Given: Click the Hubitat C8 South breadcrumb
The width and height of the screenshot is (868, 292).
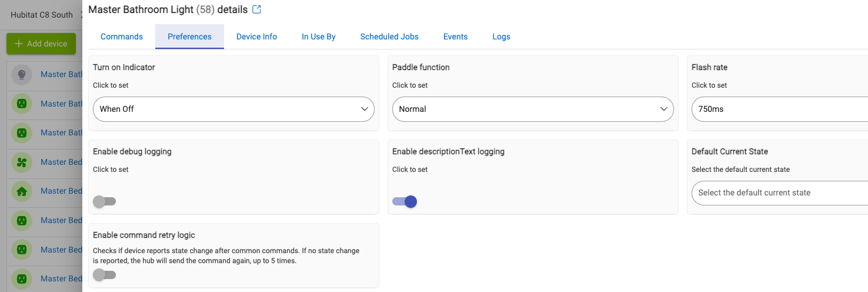Looking at the screenshot, I should tap(42, 15).
